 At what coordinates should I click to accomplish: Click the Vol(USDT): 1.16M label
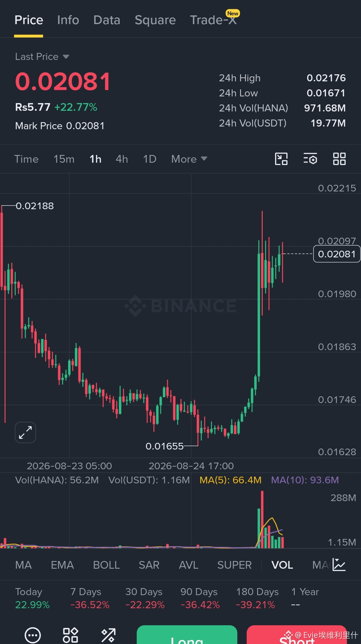point(149,480)
